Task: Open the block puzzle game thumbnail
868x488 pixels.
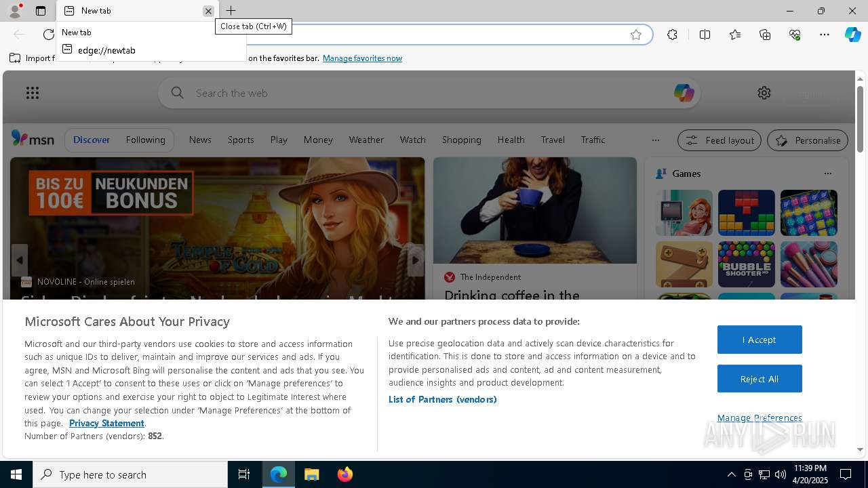Action: point(746,213)
